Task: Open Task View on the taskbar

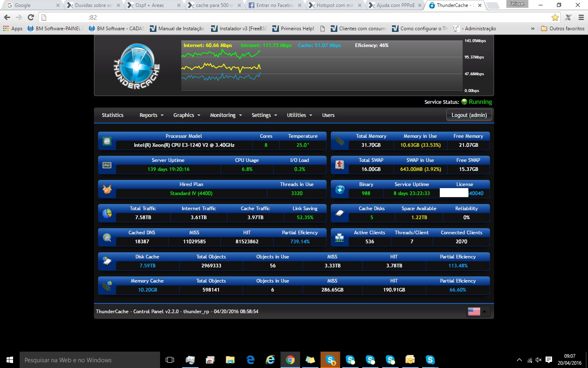Action: [x=170, y=360]
